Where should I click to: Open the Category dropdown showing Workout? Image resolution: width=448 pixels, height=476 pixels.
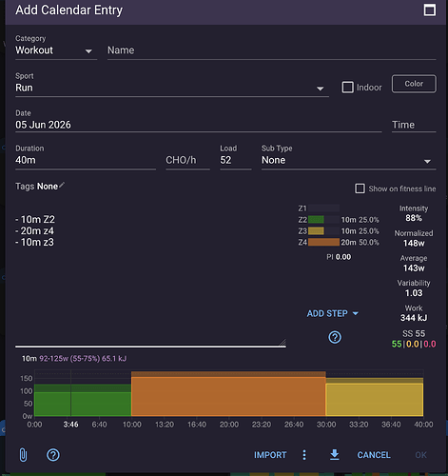pyautogui.click(x=56, y=50)
